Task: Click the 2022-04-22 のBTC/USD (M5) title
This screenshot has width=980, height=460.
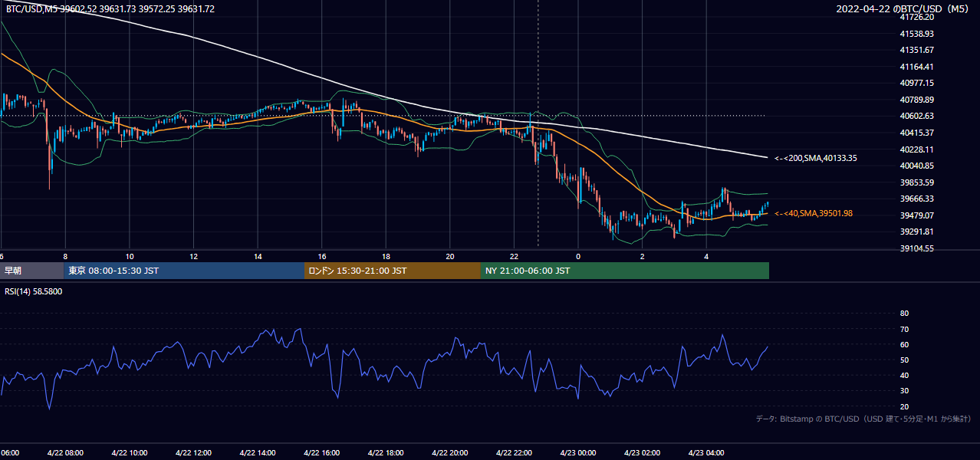Action: click(904, 8)
